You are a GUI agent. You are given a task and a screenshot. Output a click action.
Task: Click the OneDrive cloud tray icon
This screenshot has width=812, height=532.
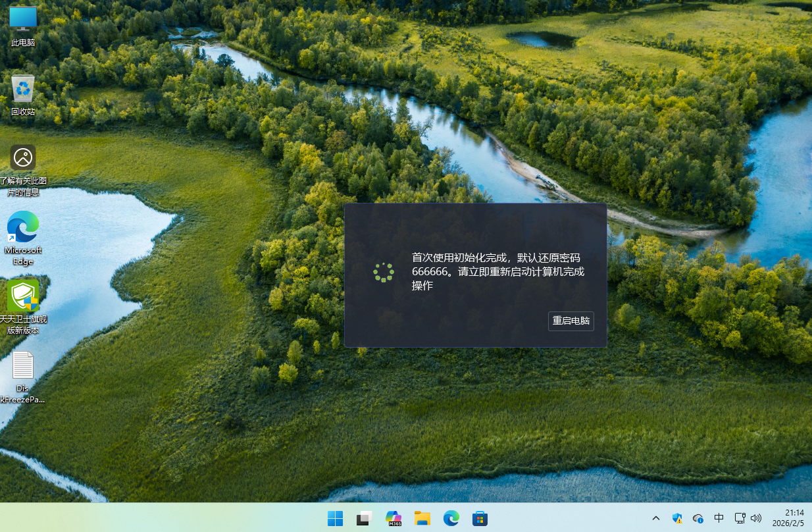click(x=698, y=518)
